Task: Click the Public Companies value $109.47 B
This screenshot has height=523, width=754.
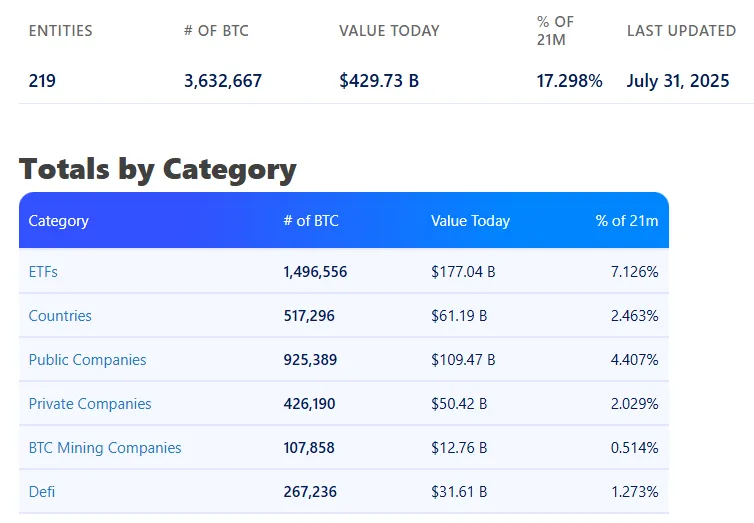Action: 463,360
